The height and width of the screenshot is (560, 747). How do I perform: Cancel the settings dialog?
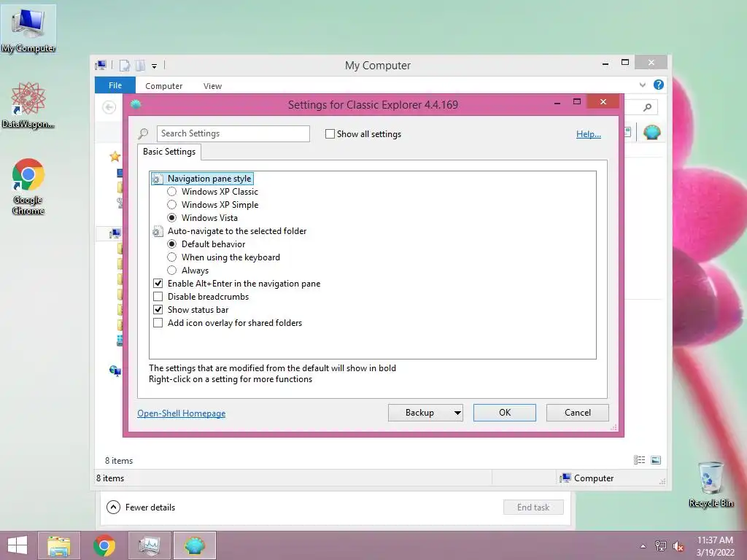(578, 413)
